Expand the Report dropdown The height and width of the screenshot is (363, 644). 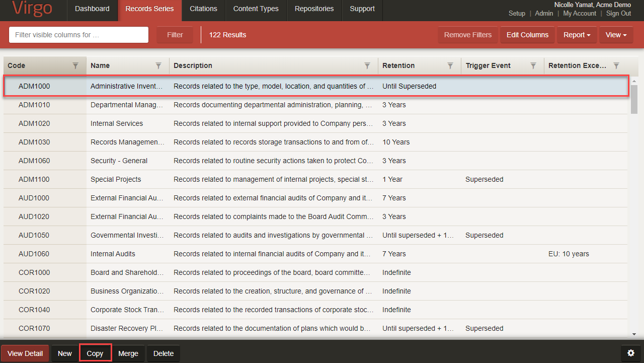click(x=577, y=35)
